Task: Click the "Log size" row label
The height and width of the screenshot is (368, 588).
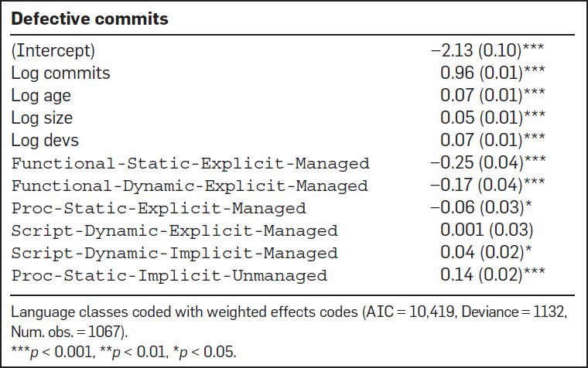Action: tap(42, 118)
